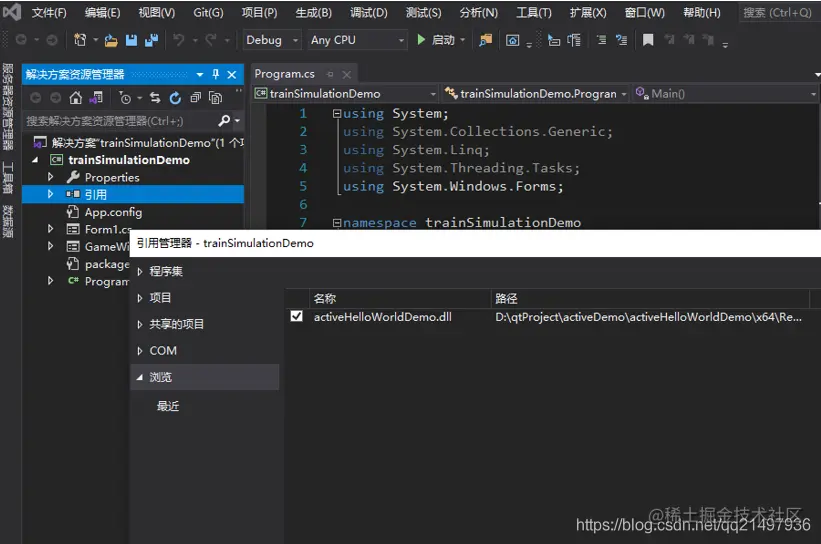Close the Program.cs tab
Image resolution: width=821 pixels, height=544 pixels.
[x=347, y=74]
